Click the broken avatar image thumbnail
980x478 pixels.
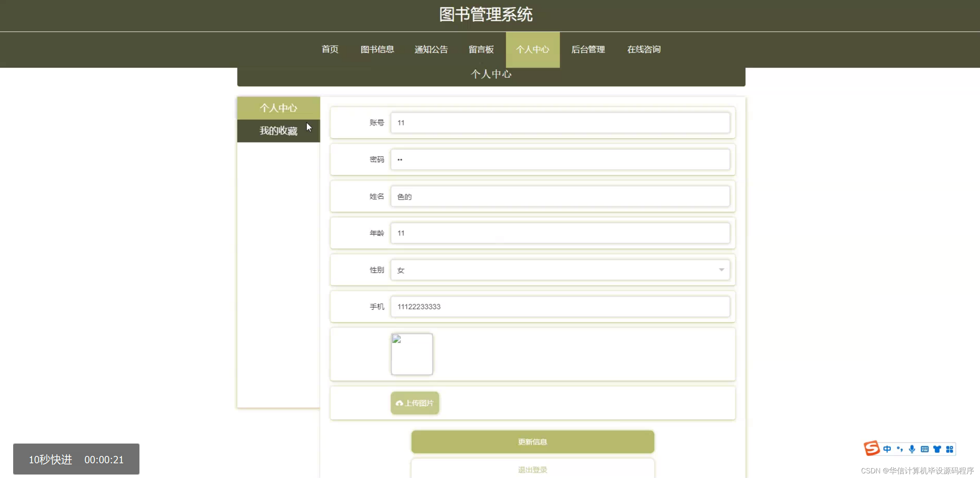click(x=412, y=354)
